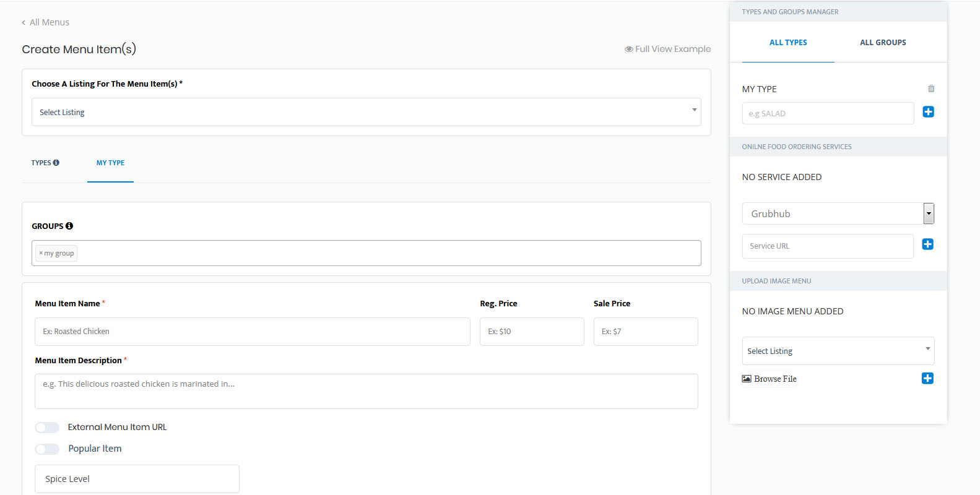Image resolution: width=980 pixels, height=495 pixels.
Task: Switch to the ALL GROUPS tab
Action: [x=882, y=43]
